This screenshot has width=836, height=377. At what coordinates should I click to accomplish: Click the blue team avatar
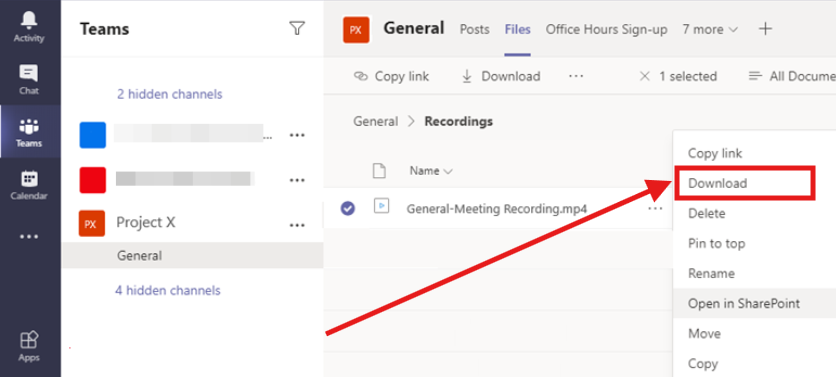[x=93, y=135]
